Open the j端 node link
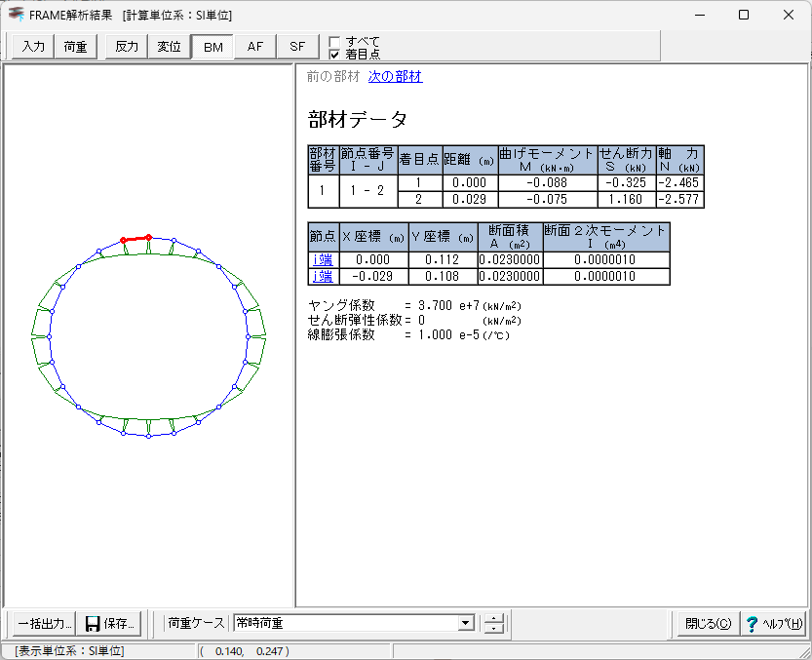Screen dimensions: 812x660 322,276
